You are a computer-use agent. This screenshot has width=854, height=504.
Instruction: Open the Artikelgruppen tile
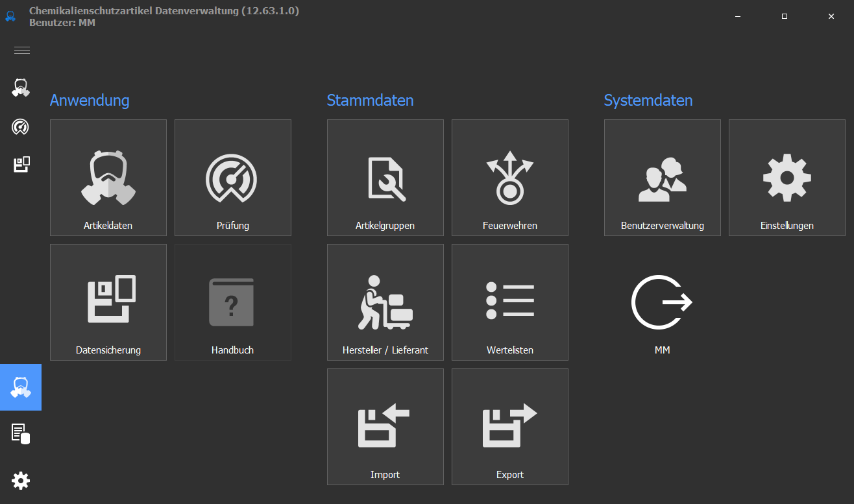pyautogui.click(x=385, y=178)
